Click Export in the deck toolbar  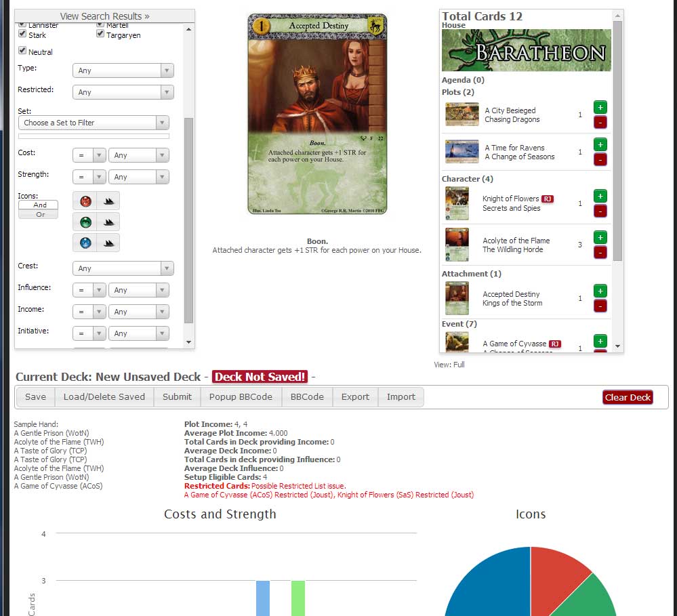(355, 396)
